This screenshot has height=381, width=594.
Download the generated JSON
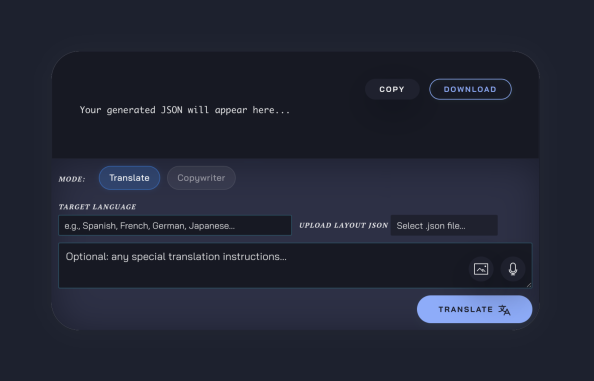coord(470,89)
